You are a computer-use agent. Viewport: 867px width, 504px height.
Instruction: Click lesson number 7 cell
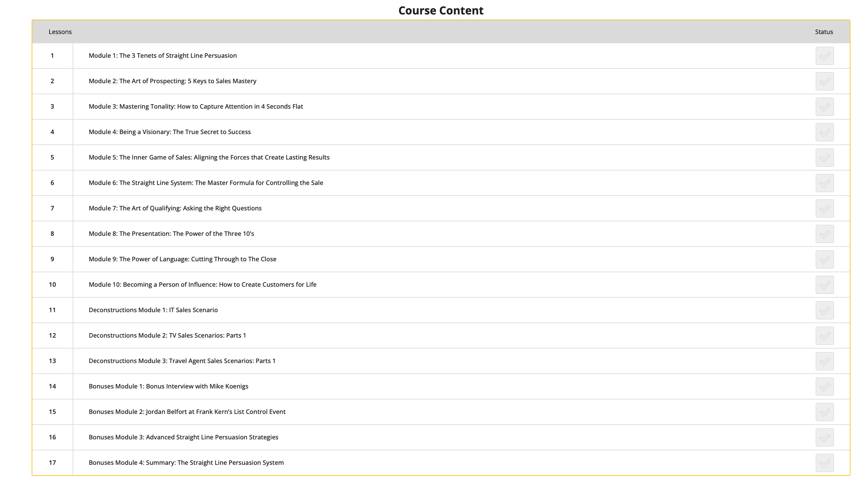(x=52, y=208)
